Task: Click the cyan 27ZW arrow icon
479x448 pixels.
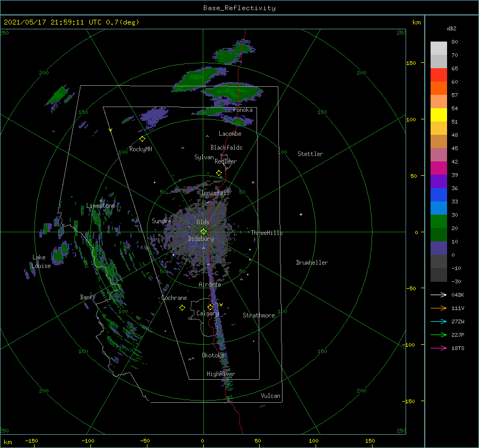Action: pyautogui.click(x=439, y=321)
